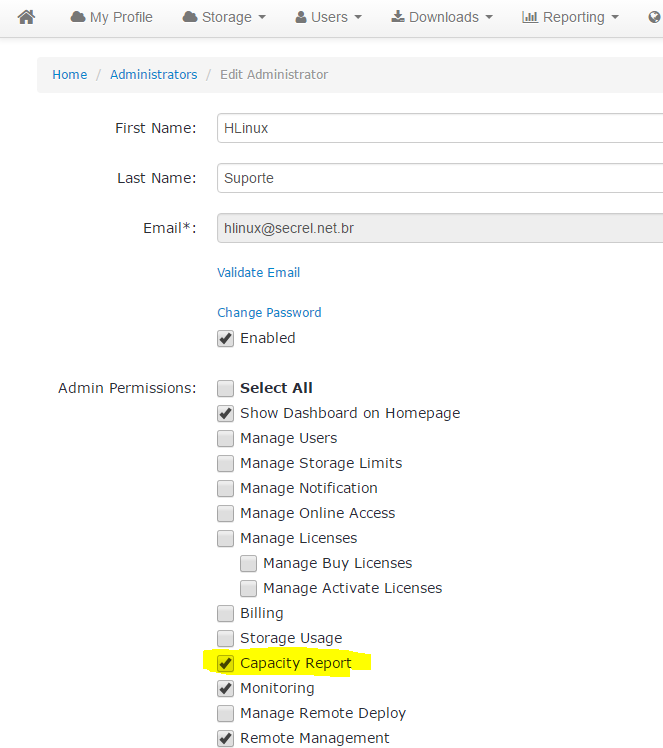Check the Manage Remote Deploy checkbox
The height and width of the screenshot is (748, 663).
[226, 714]
